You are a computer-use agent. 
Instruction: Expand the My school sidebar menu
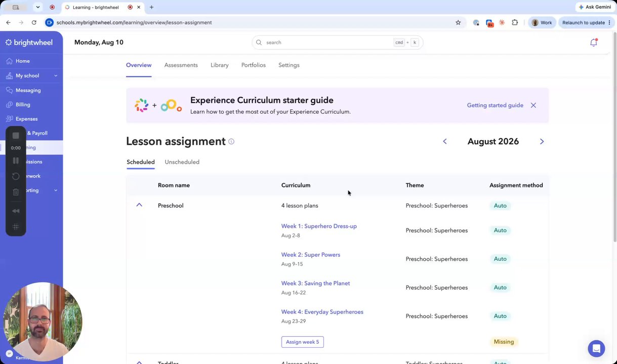coord(56,76)
